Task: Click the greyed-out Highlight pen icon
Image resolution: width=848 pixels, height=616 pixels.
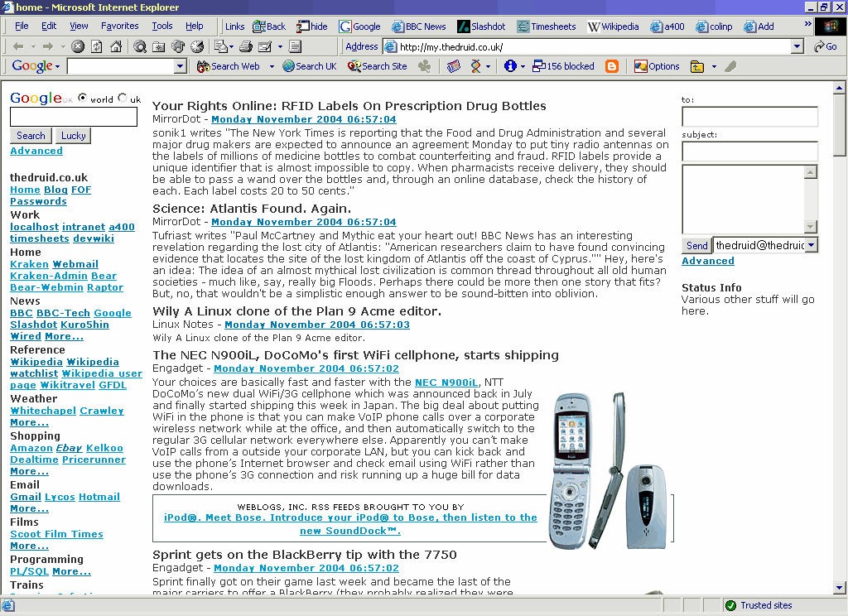Action: tap(730, 66)
